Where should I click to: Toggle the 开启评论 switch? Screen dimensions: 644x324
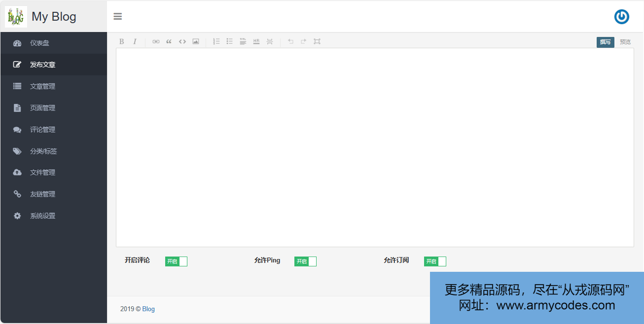176,261
